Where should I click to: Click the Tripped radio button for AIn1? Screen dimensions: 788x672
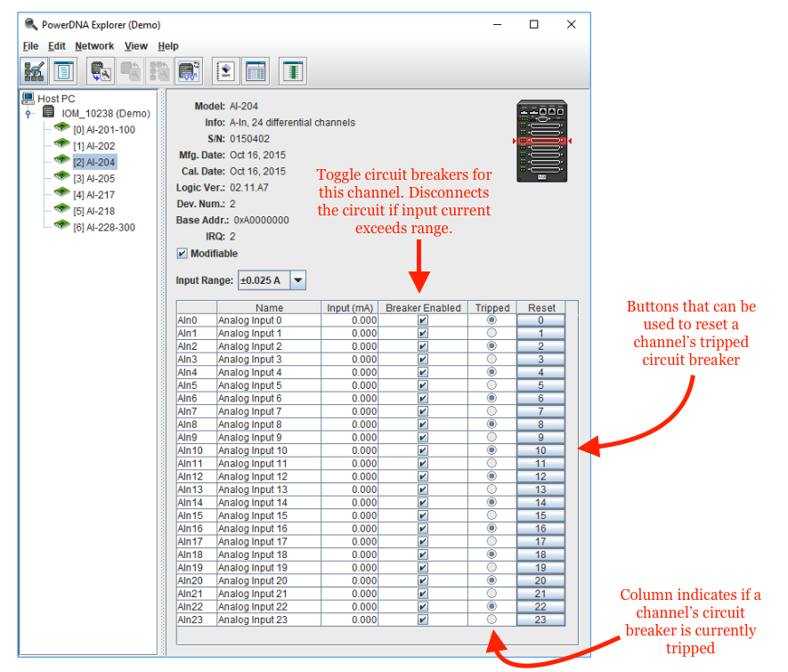[492, 333]
